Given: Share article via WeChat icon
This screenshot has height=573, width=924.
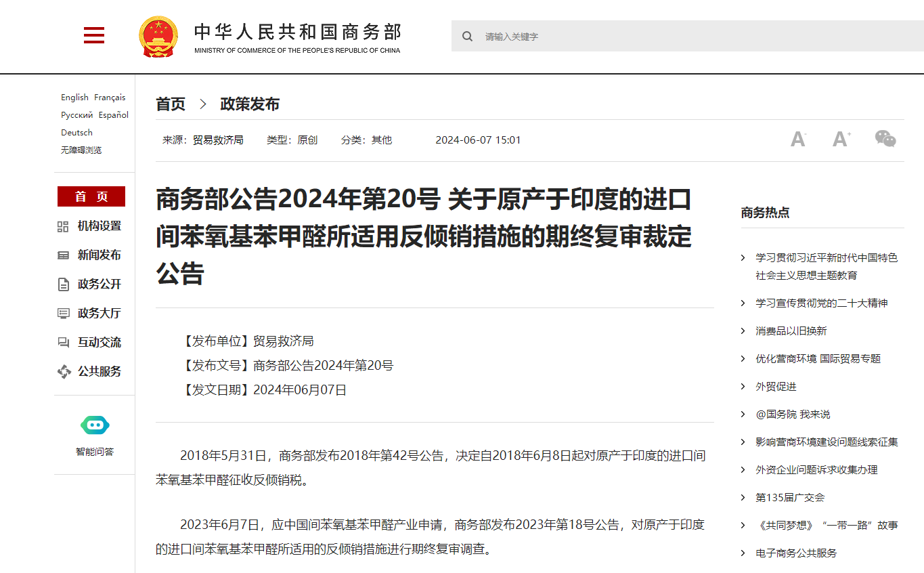Looking at the screenshot, I should tap(885, 140).
